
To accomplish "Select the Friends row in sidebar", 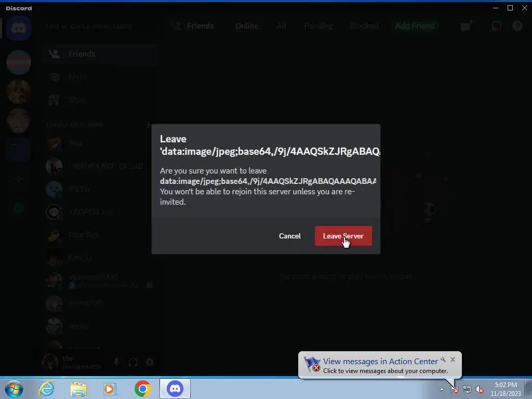I will (x=100, y=54).
